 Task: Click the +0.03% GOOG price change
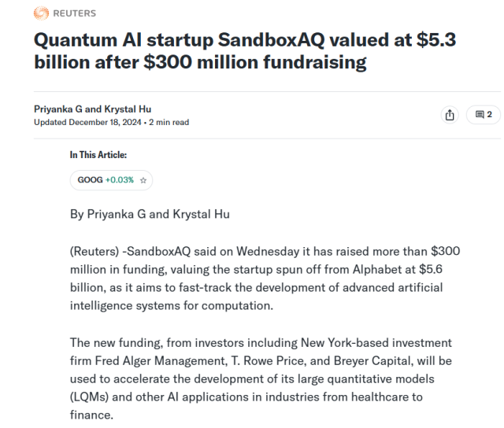(120, 180)
